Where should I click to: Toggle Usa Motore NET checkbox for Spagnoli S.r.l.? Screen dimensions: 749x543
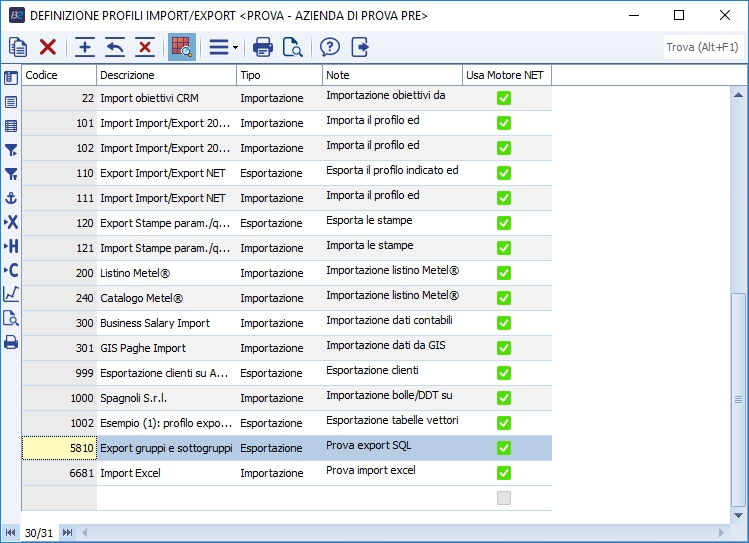pyautogui.click(x=504, y=398)
